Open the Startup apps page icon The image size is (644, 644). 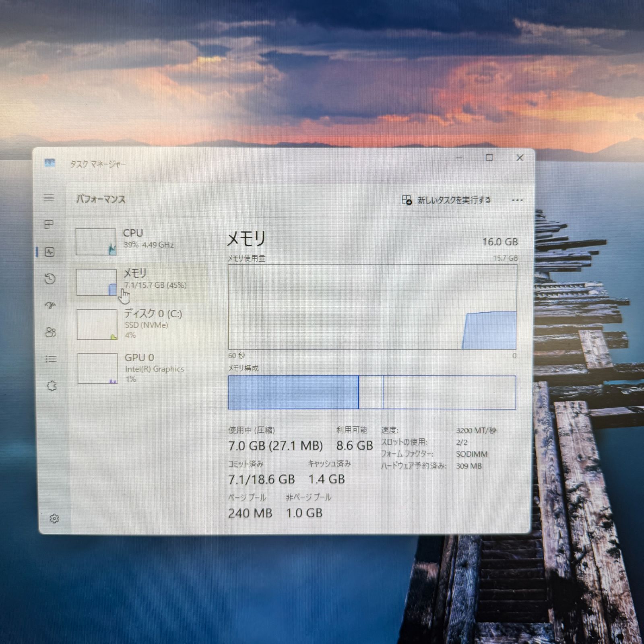coord(50,305)
